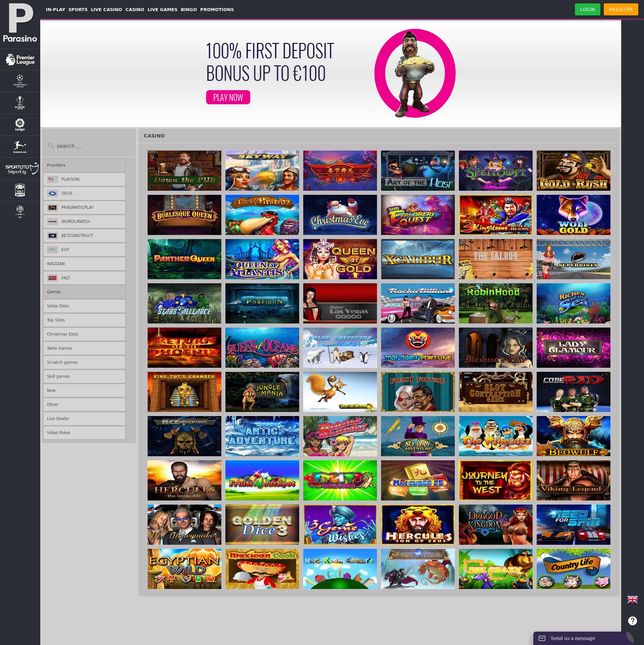Open the Parasino logo home link
This screenshot has width=644, height=645.
pos(20,23)
